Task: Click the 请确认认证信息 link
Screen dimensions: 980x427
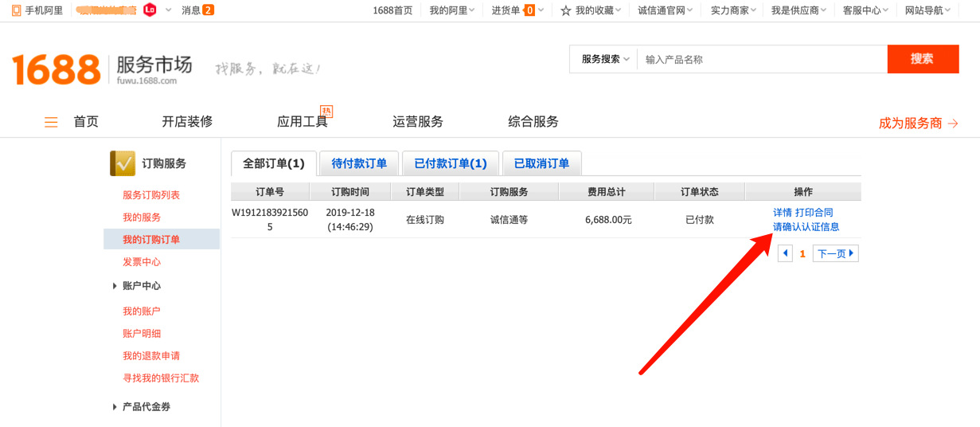Action: pyautogui.click(x=806, y=227)
